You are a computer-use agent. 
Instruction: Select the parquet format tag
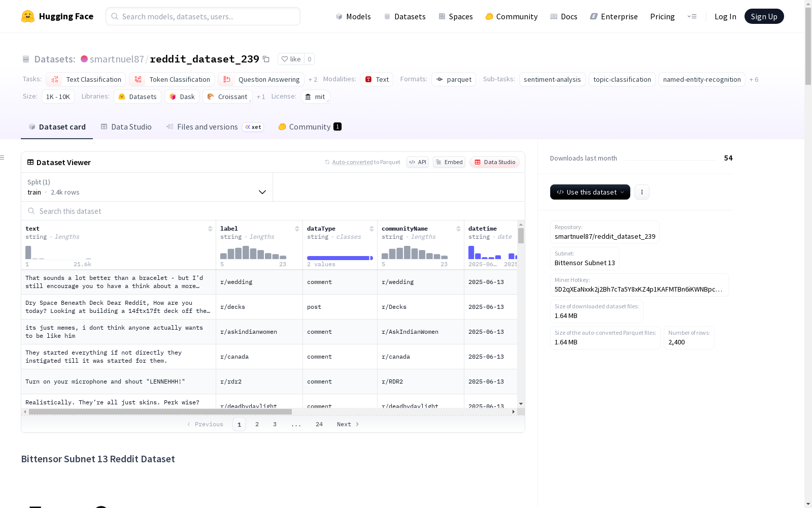[454, 79]
